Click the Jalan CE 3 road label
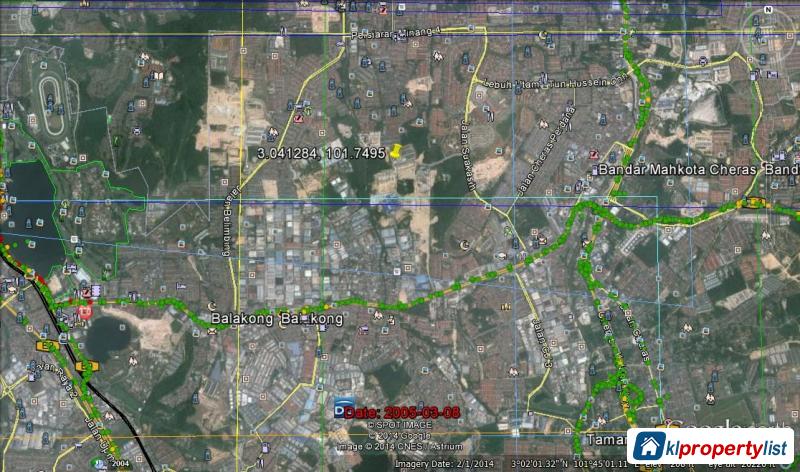This screenshot has width=800, height=472. coord(542,343)
